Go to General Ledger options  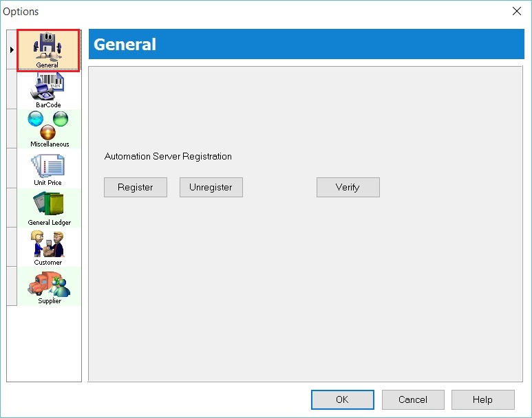pyautogui.click(x=48, y=208)
